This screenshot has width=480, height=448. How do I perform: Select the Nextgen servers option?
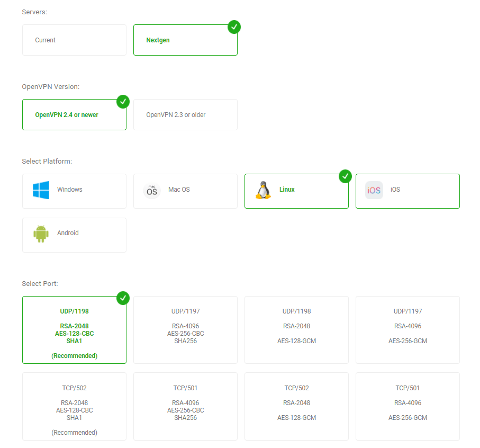[186, 40]
